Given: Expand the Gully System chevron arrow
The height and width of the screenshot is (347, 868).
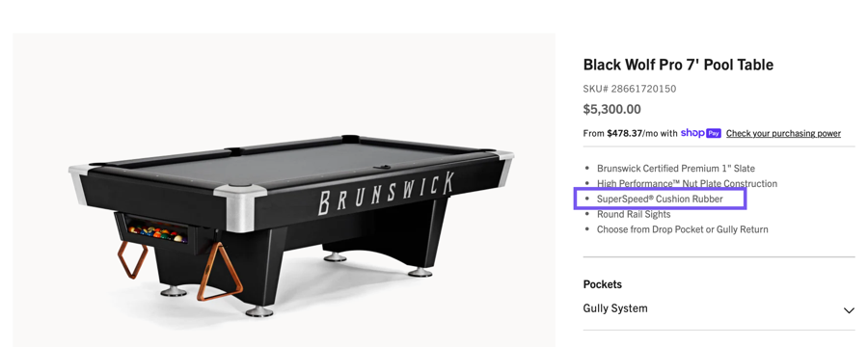Looking at the screenshot, I should [849, 310].
